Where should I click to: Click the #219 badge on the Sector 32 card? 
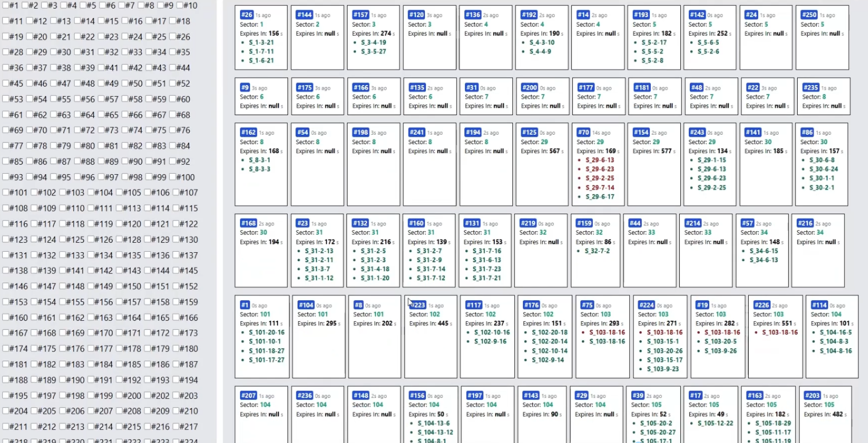click(x=528, y=223)
